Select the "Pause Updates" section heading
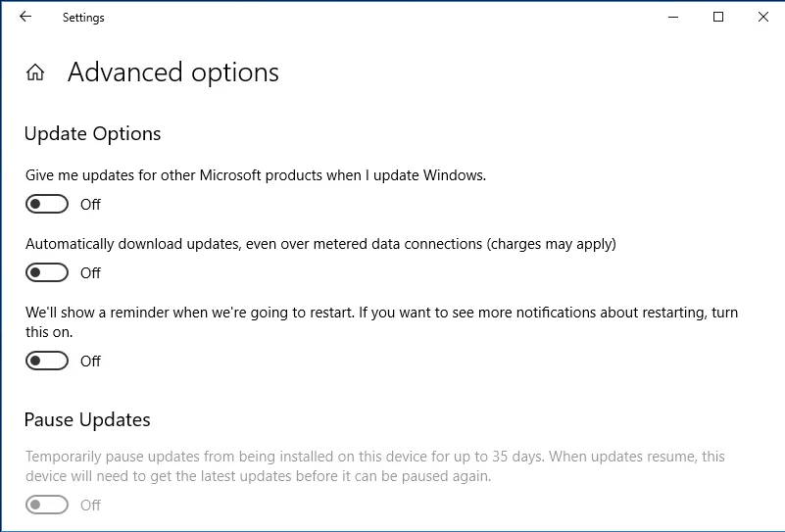Viewport: 785px width, 532px height. [x=87, y=420]
